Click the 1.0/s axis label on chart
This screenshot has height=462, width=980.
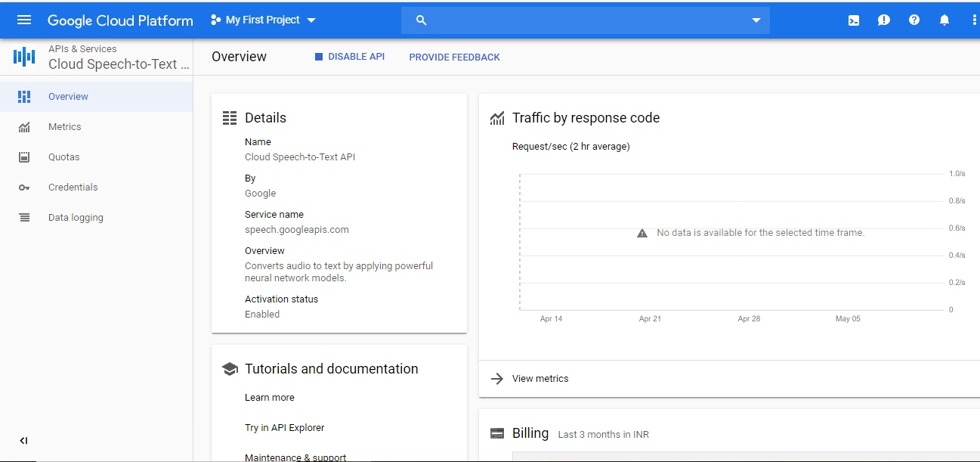point(957,174)
